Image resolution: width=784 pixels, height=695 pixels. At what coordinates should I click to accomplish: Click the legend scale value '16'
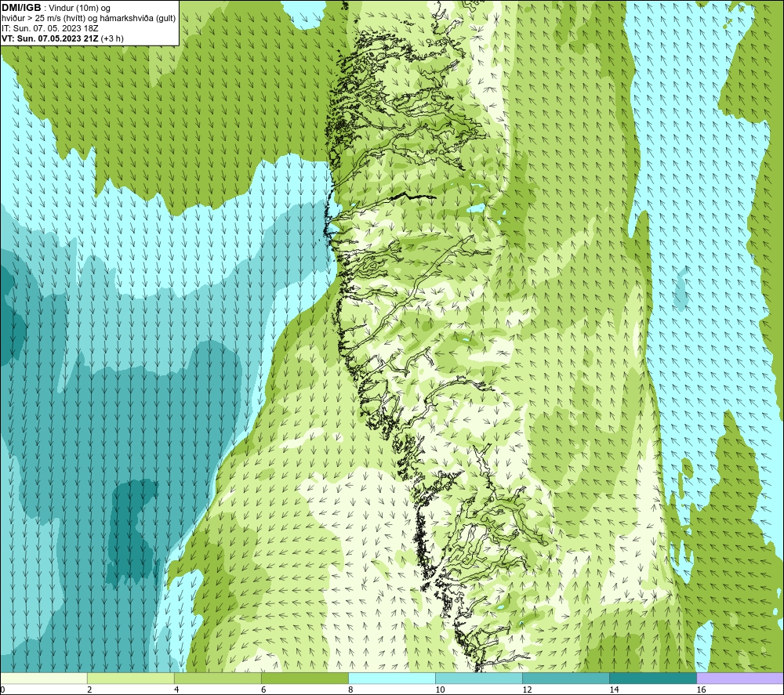[x=701, y=690]
